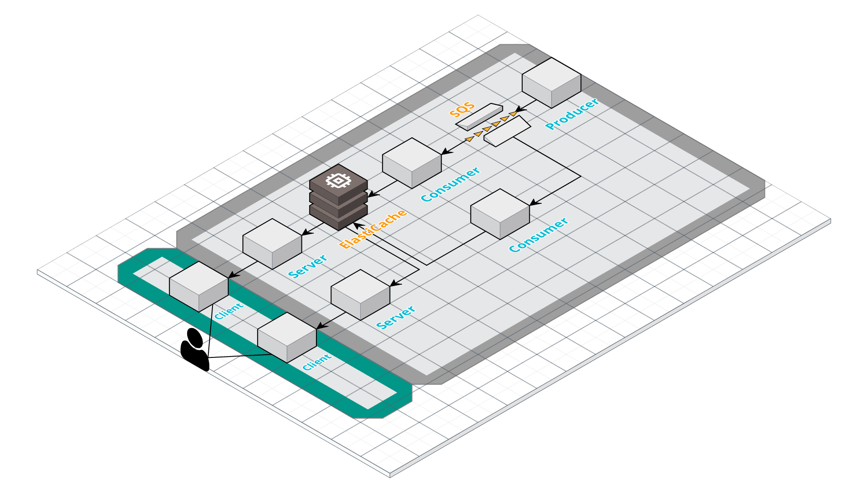Image resolution: width=868 pixels, height=488 pixels.
Task: Select the Server cube with right-angle arrow
Action: (x=360, y=295)
